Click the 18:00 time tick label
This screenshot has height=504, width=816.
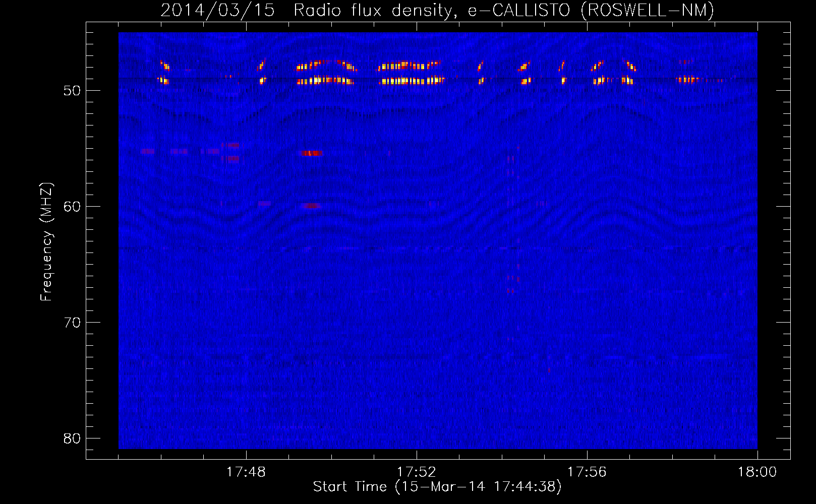pos(757,472)
